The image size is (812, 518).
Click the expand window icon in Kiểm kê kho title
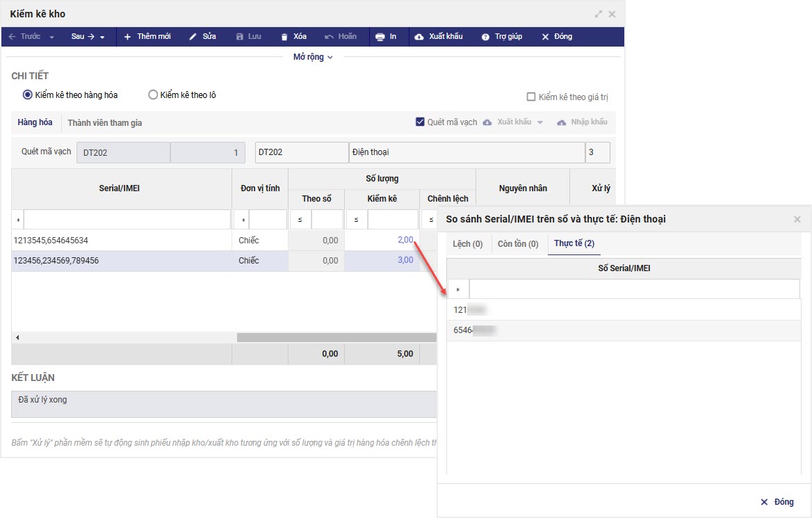coord(598,14)
